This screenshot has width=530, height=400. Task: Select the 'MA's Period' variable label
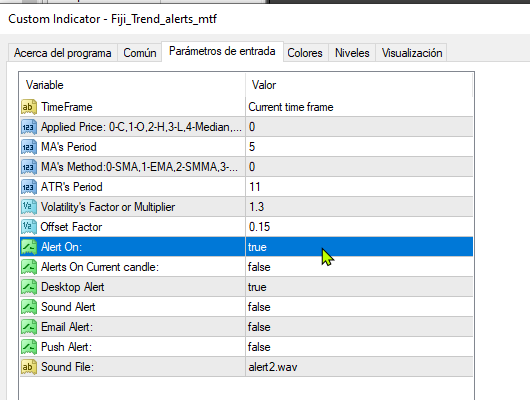tap(69, 147)
